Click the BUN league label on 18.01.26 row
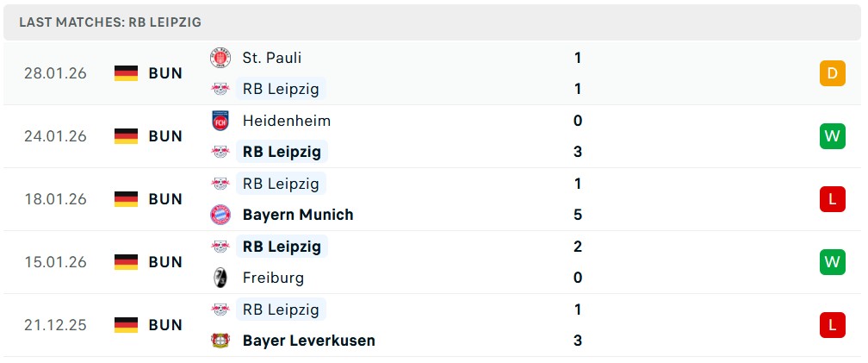This screenshot has width=868, height=363. click(165, 199)
